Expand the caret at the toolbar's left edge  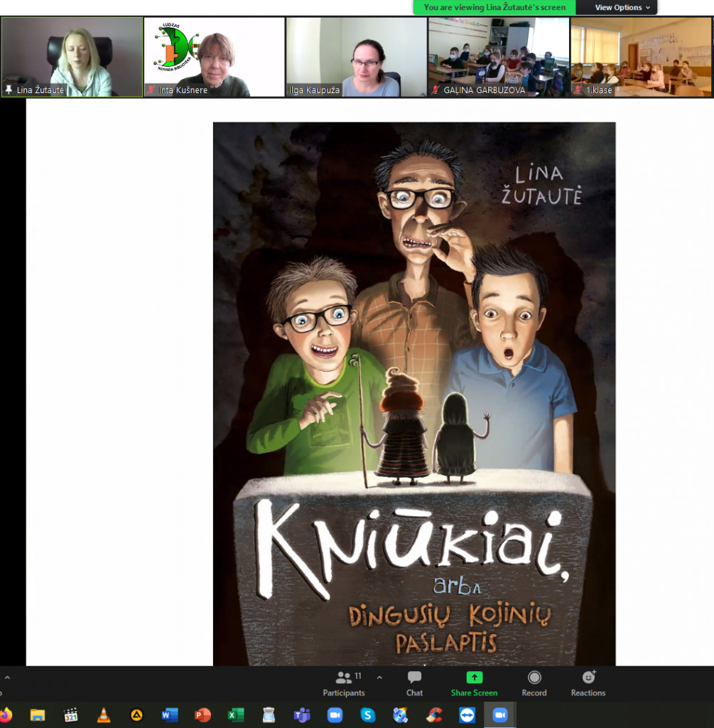pos(7,678)
